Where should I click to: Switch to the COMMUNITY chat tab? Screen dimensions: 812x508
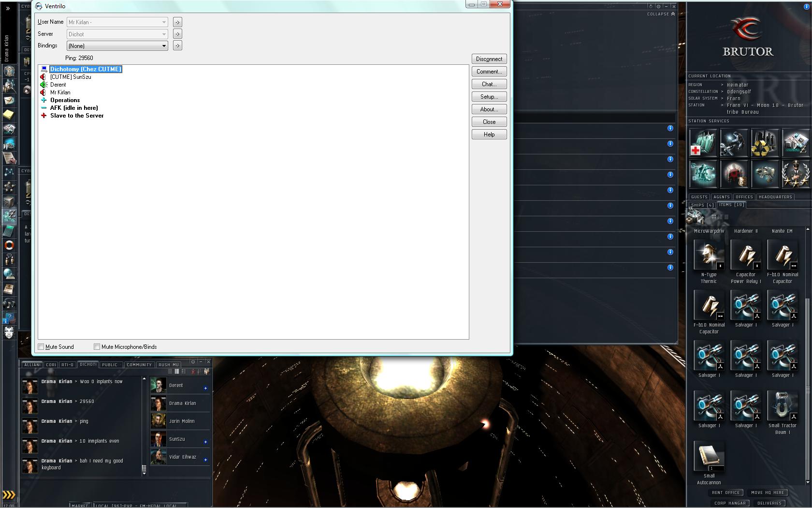click(139, 365)
